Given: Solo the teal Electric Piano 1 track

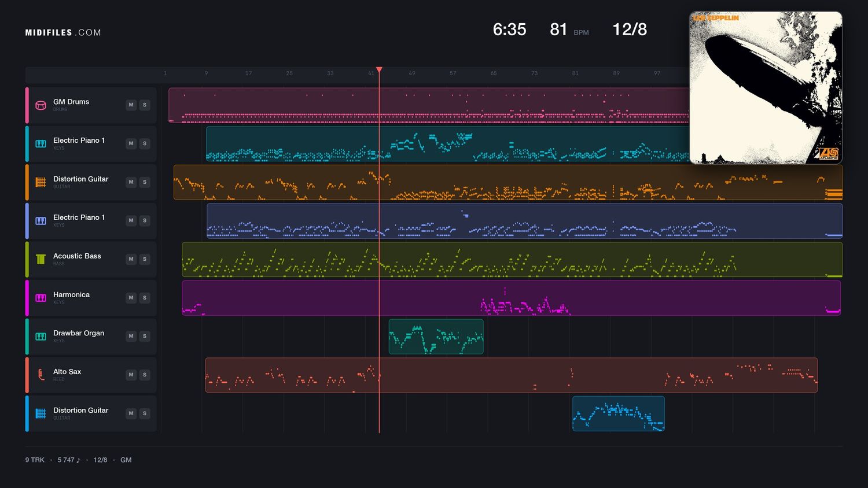Looking at the screenshot, I should [x=145, y=143].
